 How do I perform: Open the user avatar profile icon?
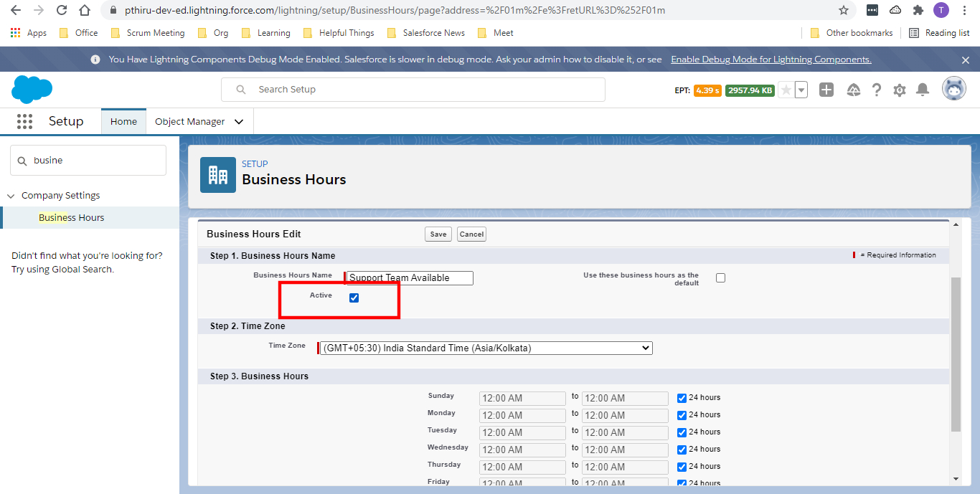point(954,88)
